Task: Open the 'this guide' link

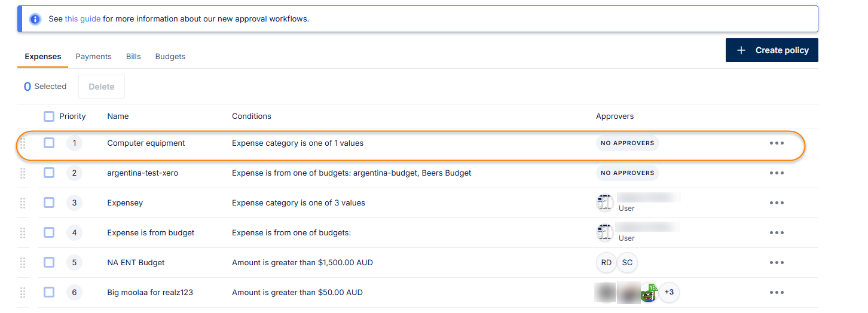Action: pos(82,19)
